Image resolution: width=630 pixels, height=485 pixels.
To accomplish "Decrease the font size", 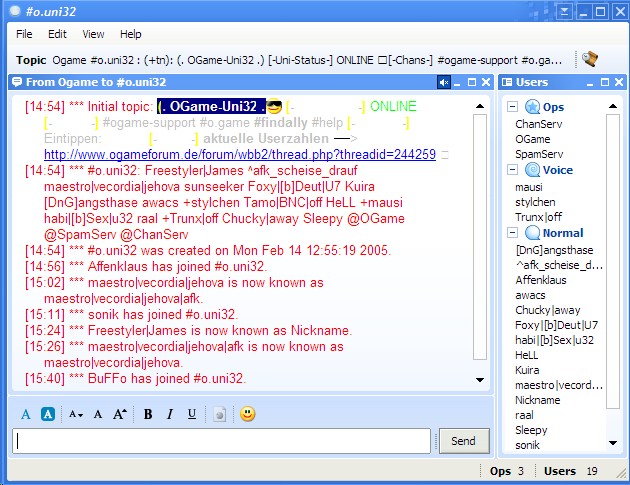I will (x=76, y=414).
